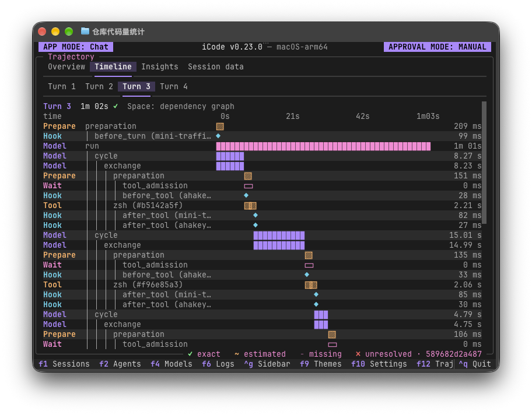Click the 85 ms after_tool diamond marker
Viewport: 532px width, 415px height.
(x=316, y=294)
